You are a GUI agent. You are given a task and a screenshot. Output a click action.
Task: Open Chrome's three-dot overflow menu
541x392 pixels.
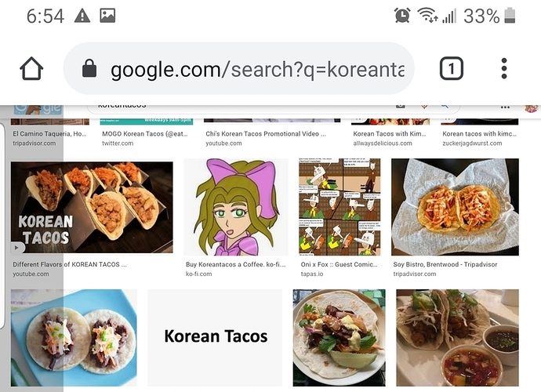tap(504, 69)
